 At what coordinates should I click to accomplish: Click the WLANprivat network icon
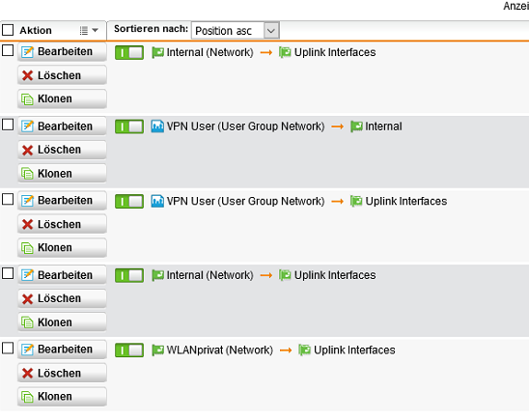[157, 350]
